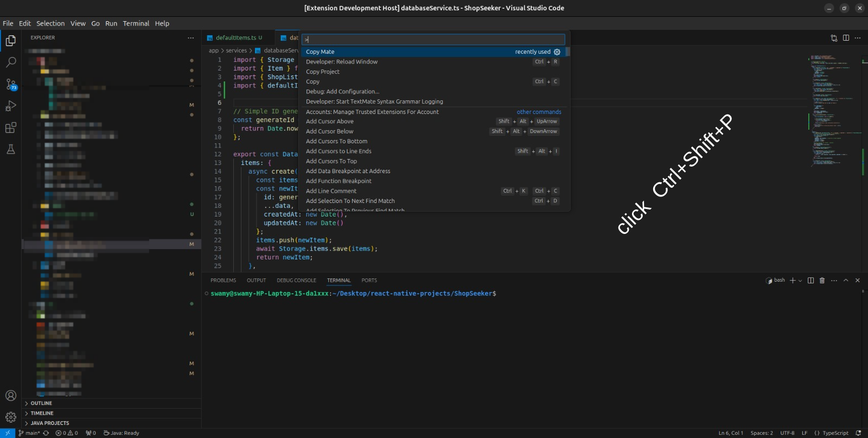Select the TERMINAL panel tab
This screenshot has height=438, width=868.
point(339,281)
